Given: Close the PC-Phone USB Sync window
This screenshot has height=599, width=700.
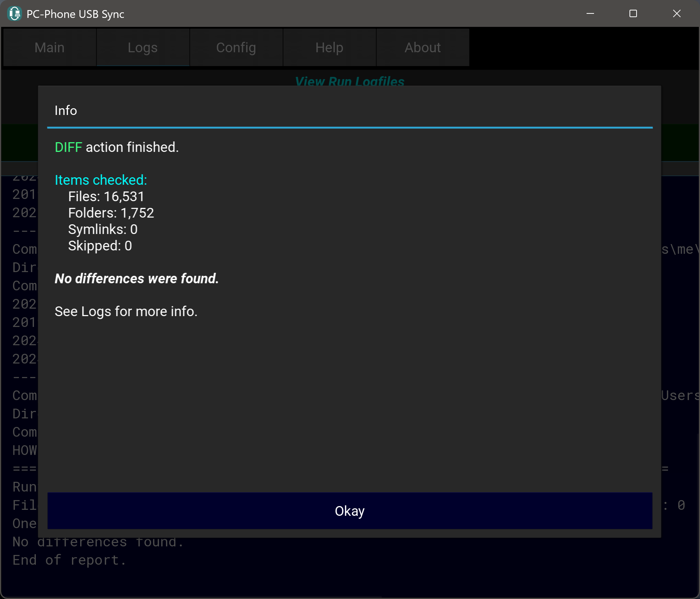Looking at the screenshot, I should tap(676, 14).
